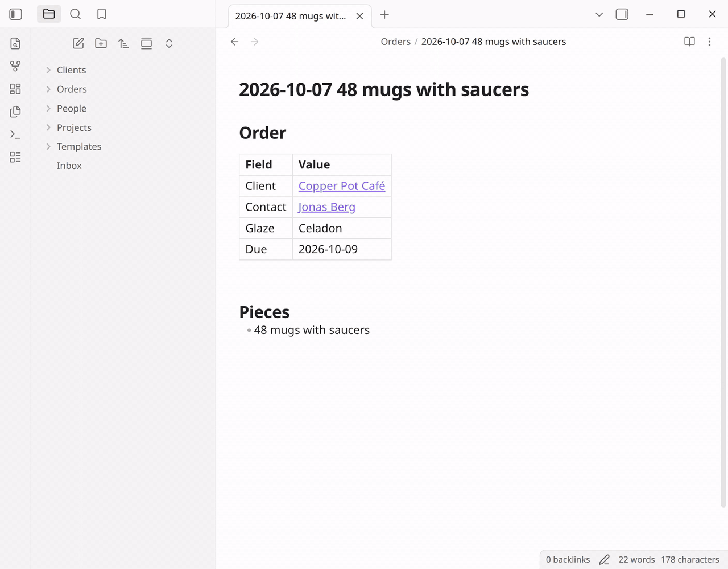The image size is (728, 569).
Task: Create a new folder
Action: point(101,43)
